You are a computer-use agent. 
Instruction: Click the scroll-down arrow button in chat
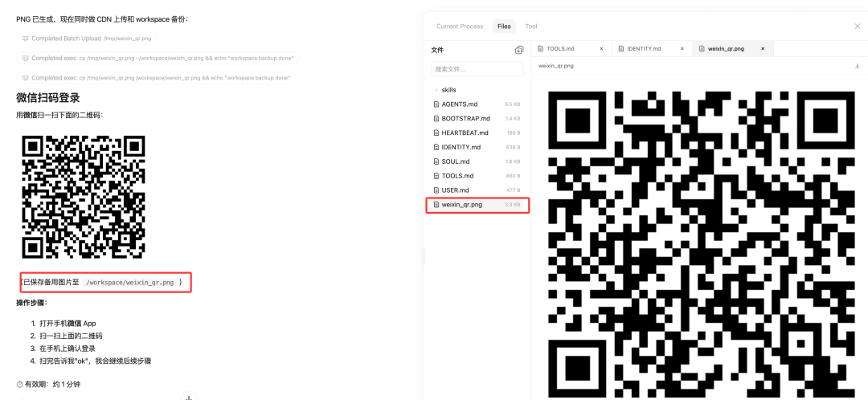pyautogui.click(x=188, y=397)
